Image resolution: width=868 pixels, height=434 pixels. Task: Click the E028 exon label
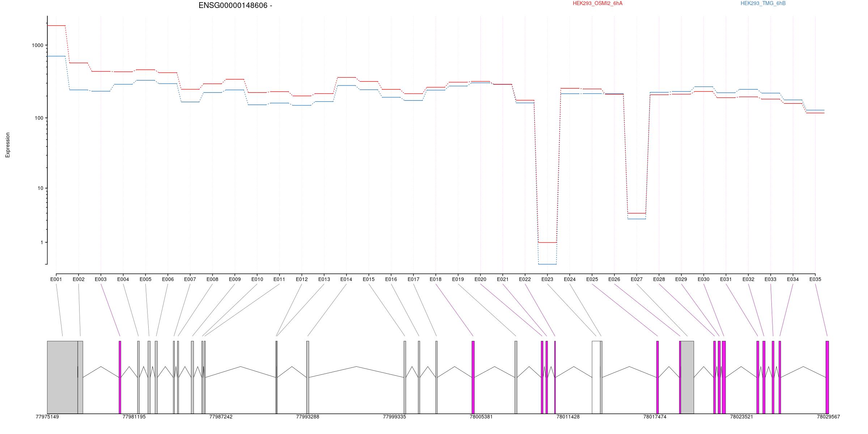(x=659, y=279)
